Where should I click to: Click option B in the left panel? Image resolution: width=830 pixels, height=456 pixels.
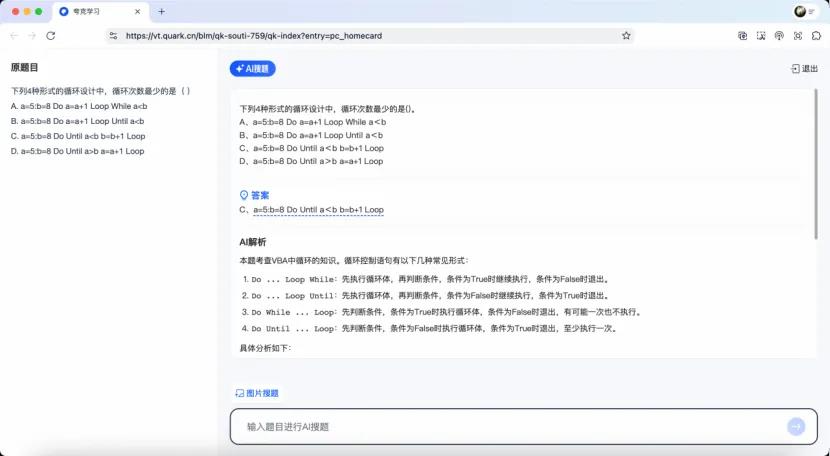tap(77, 121)
